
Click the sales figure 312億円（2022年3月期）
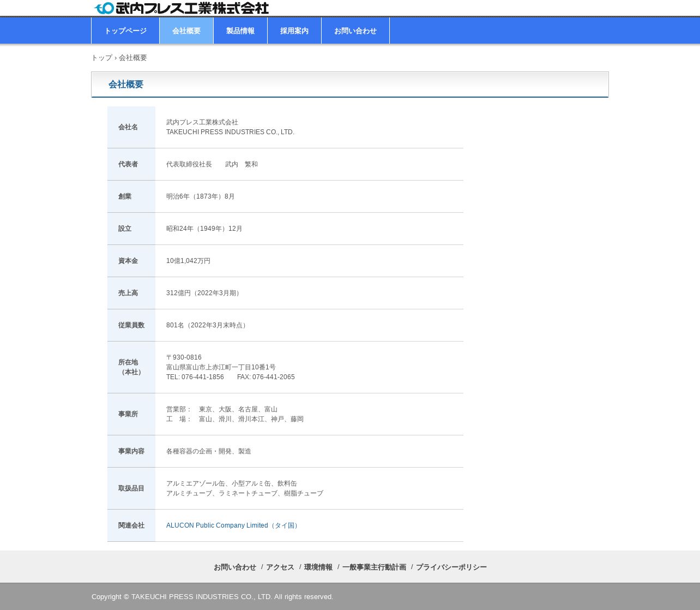pos(204,293)
